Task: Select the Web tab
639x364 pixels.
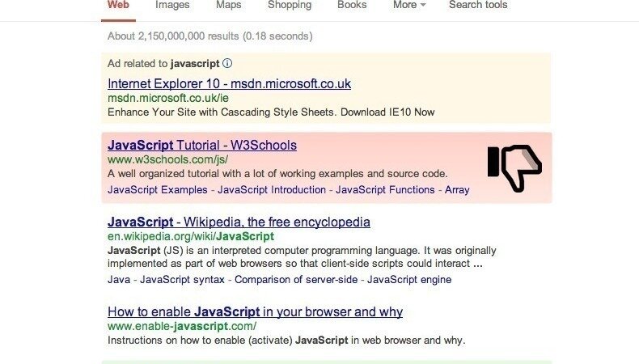Action: click(119, 5)
